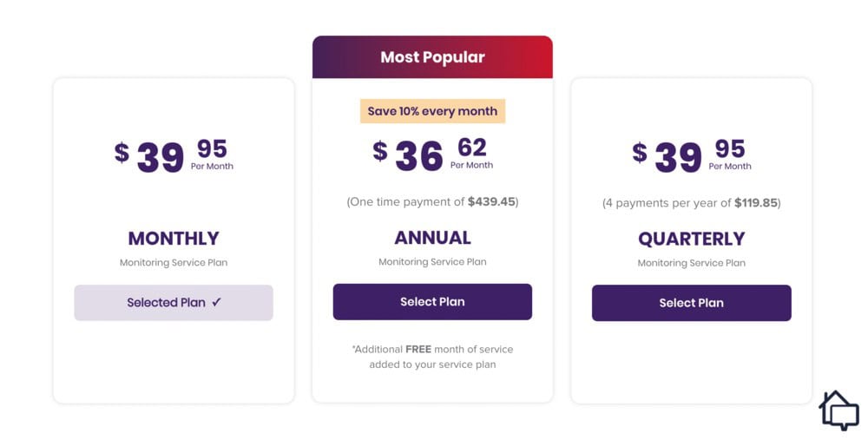Click the ANNUAL plan heading
The width and height of the screenshot is (868, 440).
point(432,238)
